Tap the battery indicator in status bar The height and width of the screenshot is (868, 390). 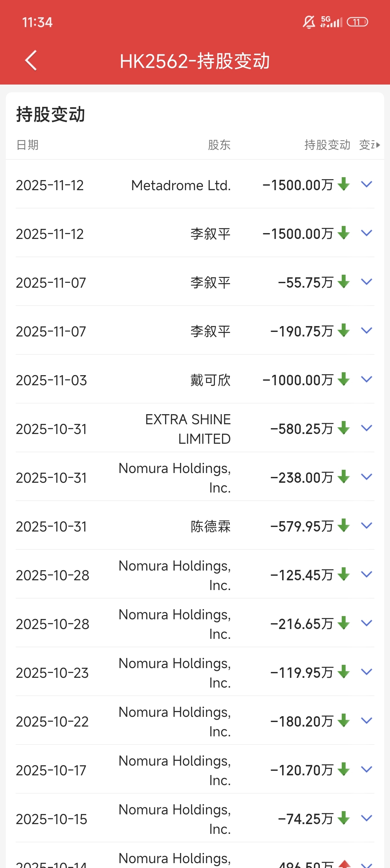357,22
